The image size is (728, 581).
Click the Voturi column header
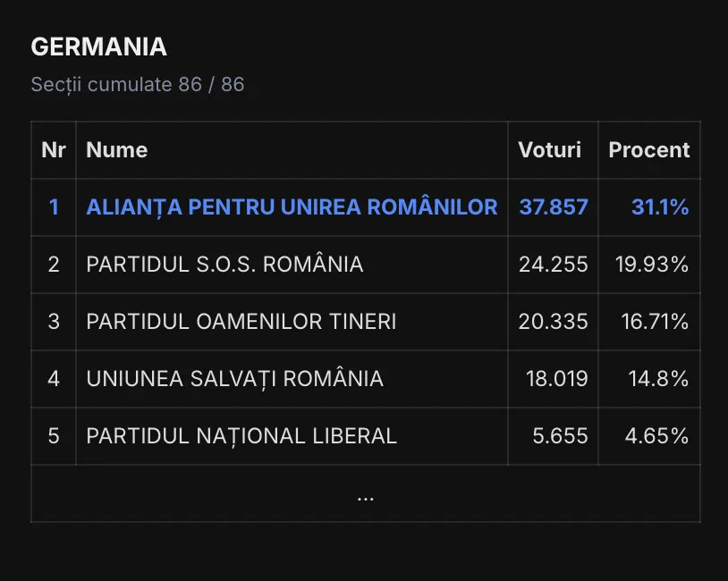(x=549, y=150)
